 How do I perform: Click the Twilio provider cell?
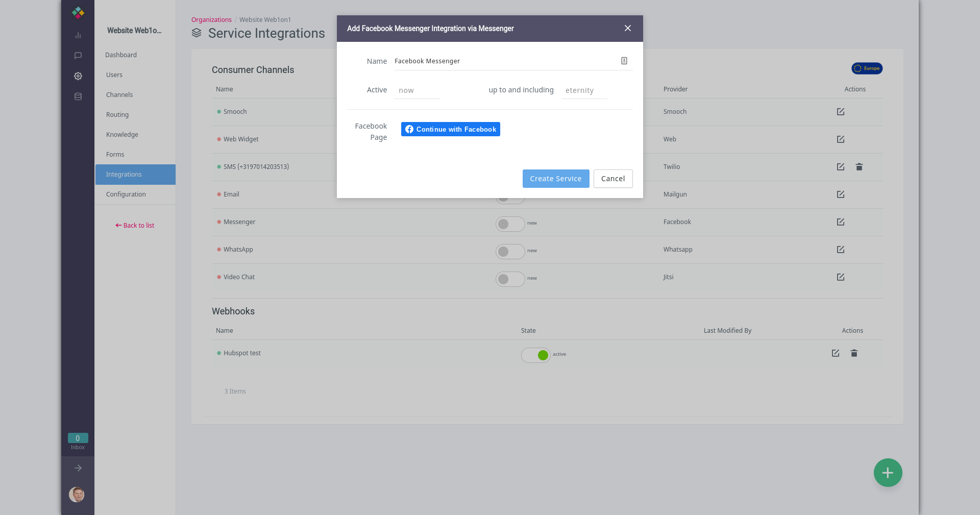[672, 167]
